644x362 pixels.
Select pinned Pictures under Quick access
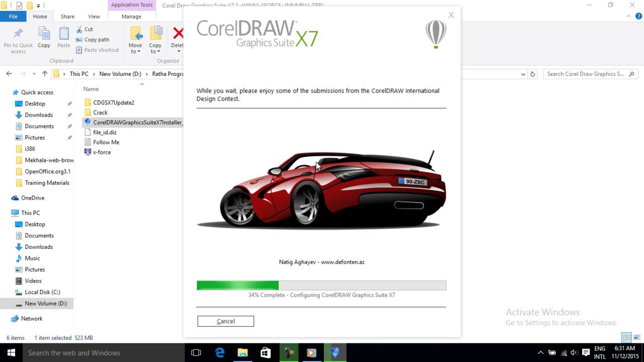click(x=35, y=138)
